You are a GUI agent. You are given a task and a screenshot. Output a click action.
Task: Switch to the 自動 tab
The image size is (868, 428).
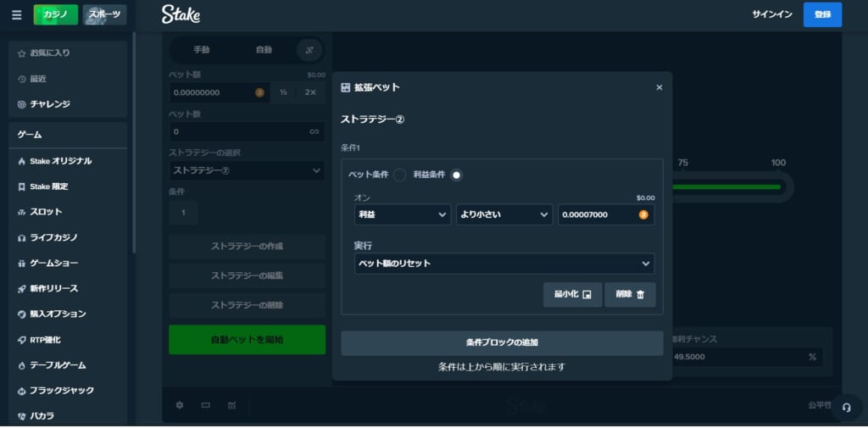[264, 50]
